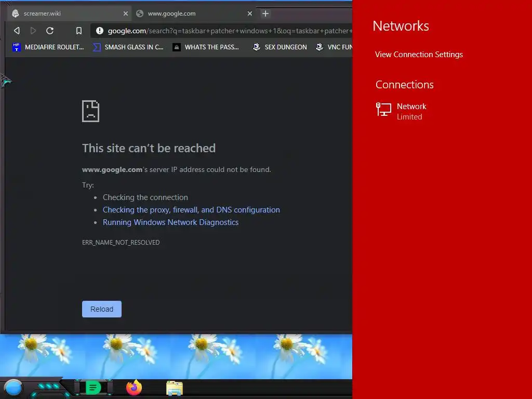
Task: Open the MEDIAFIRE ROULET... bookmark
Action: pyautogui.click(x=48, y=47)
